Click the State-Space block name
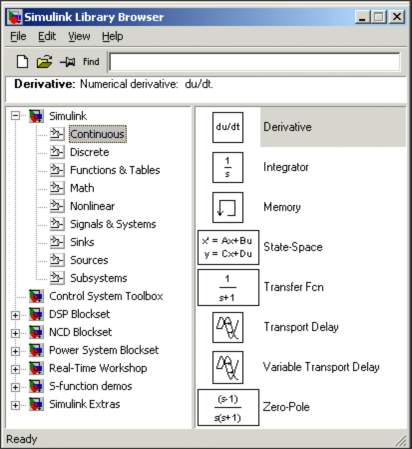This screenshot has width=412, height=449. coord(293,247)
